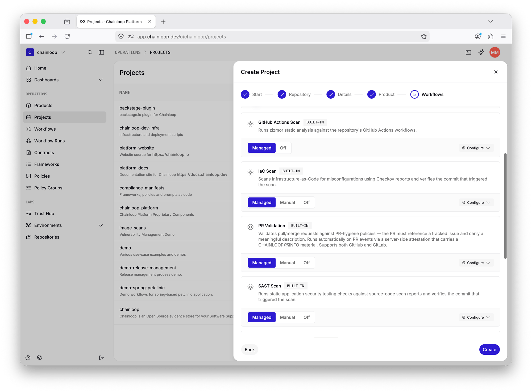The width and height of the screenshot is (532, 392).
Task: Close the Create Project dialog
Action: pyautogui.click(x=496, y=72)
